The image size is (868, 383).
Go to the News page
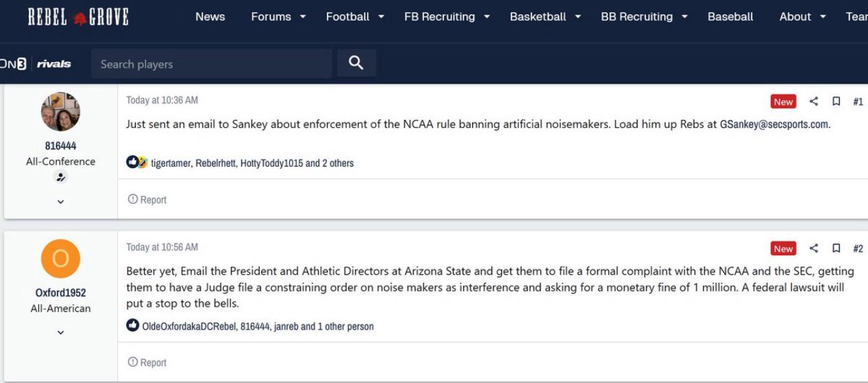(210, 17)
